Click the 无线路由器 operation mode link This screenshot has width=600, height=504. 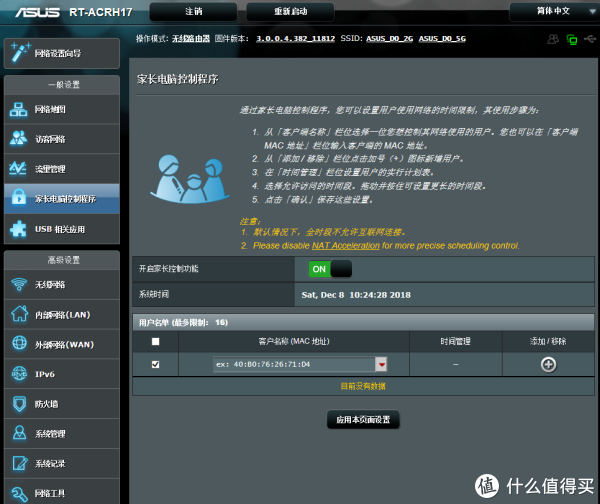tap(191, 39)
